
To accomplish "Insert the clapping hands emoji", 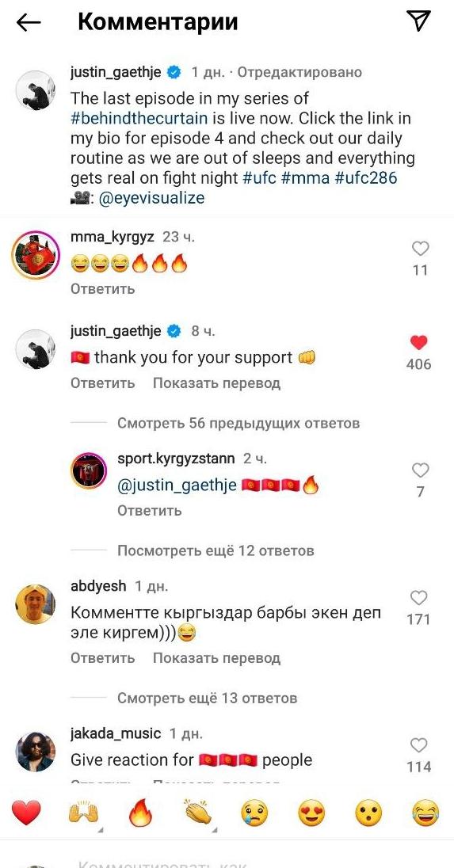I will point(198,813).
